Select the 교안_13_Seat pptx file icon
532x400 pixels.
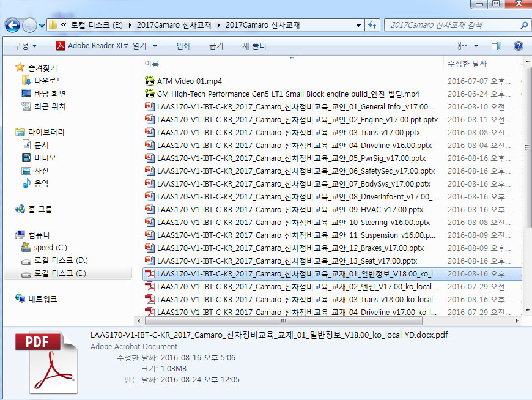(x=150, y=261)
